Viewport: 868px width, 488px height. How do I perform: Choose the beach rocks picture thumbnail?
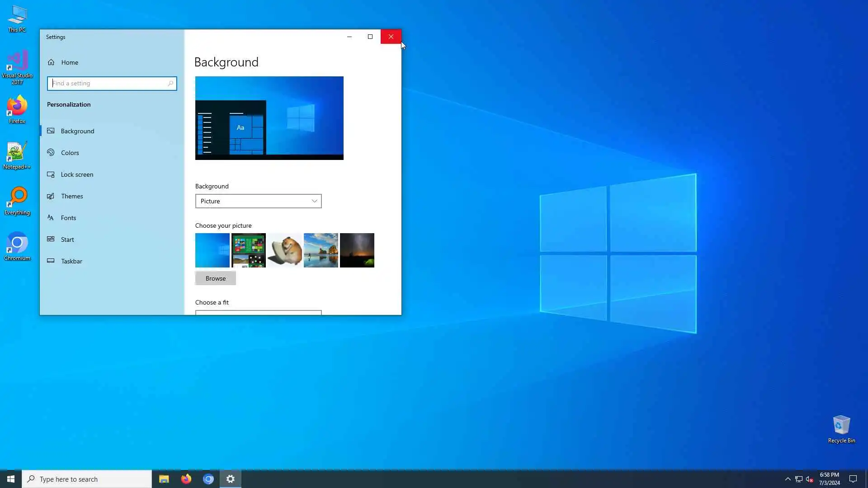pos(321,250)
